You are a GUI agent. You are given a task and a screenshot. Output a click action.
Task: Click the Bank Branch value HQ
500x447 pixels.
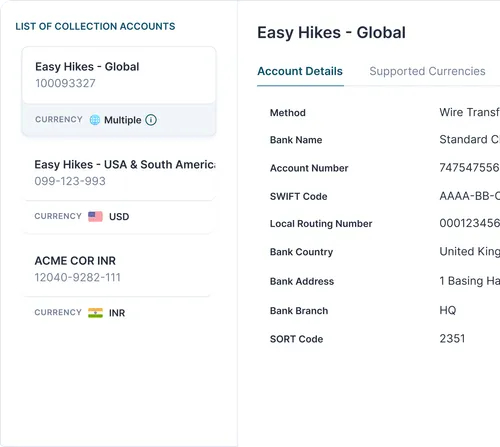[448, 310]
